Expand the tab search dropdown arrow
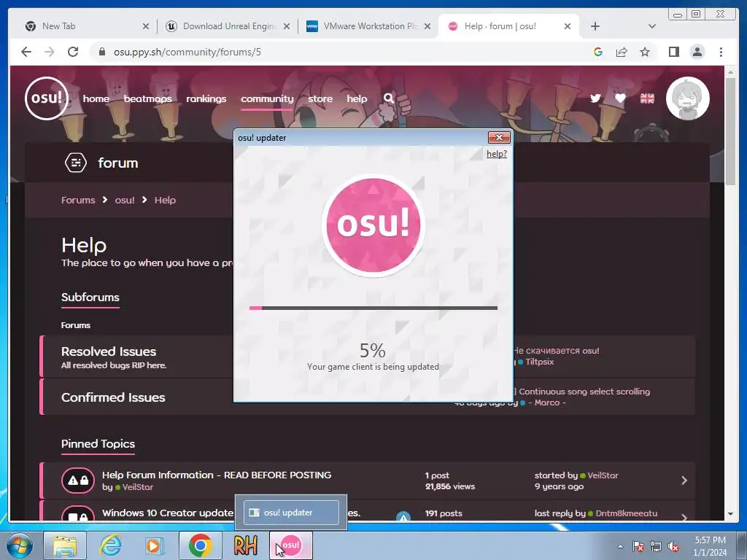The image size is (747, 560). pos(652,26)
